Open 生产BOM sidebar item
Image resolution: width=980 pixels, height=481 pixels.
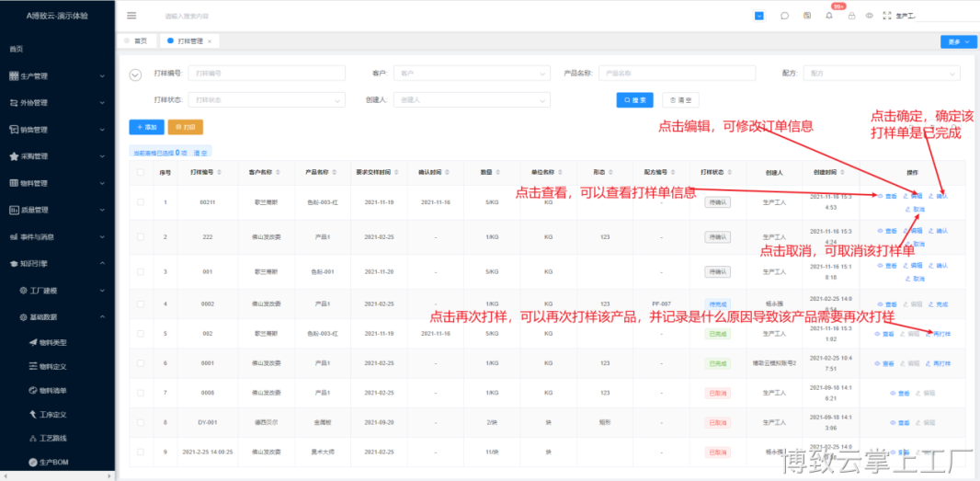[x=48, y=462]
